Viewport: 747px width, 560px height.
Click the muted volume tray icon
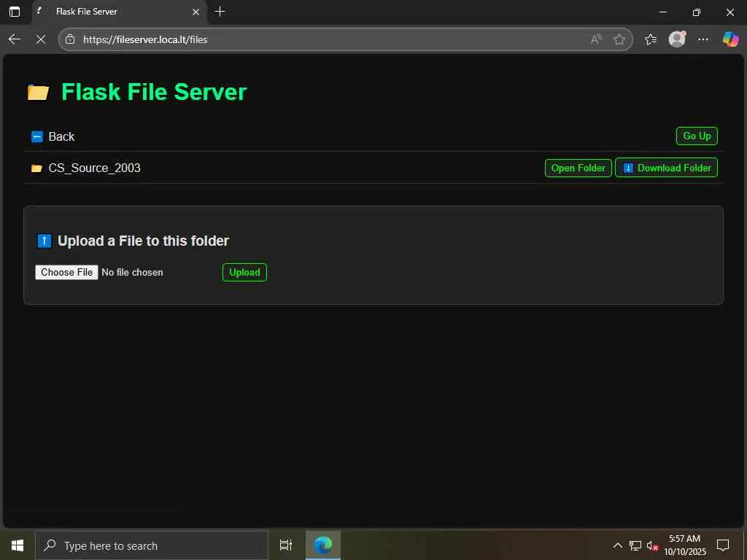[652, 545]
